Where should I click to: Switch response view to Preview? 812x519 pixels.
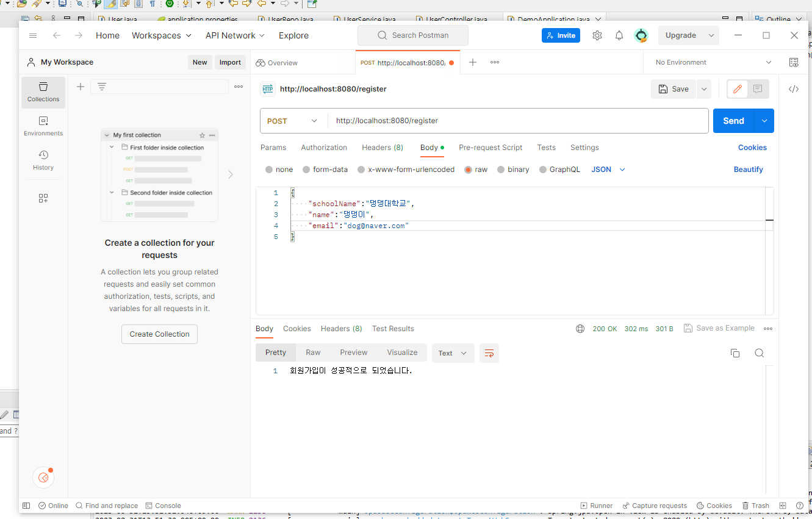coord(354,353)
